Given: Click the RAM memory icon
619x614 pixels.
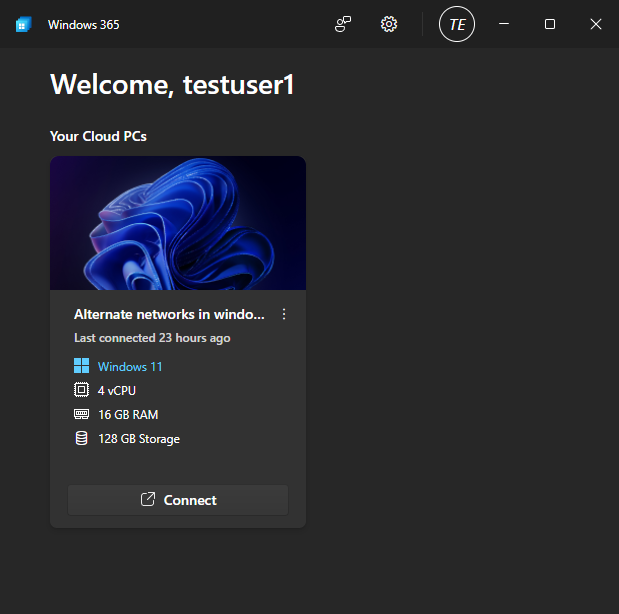Looking at the screenshot, I should tap(81, 414).
